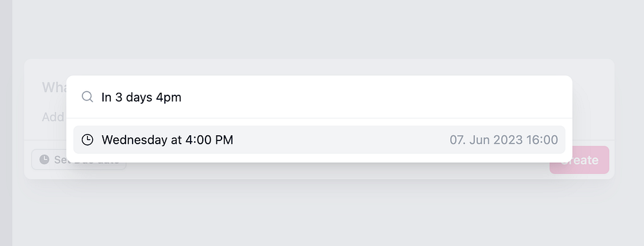Click the clock icon beside Wednesday result
Screen dimensions: 644x246
87,140
